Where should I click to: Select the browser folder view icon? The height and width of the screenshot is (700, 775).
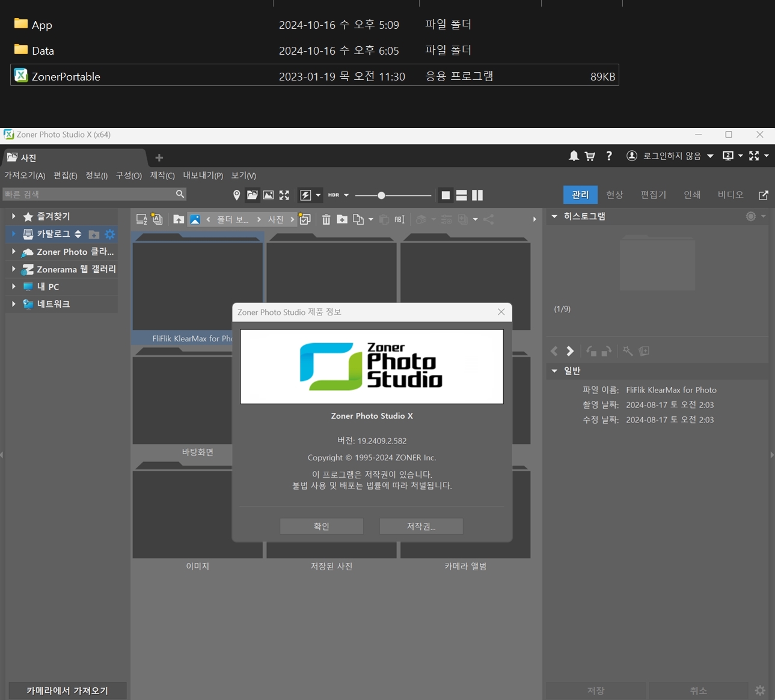tap(253, 195)
